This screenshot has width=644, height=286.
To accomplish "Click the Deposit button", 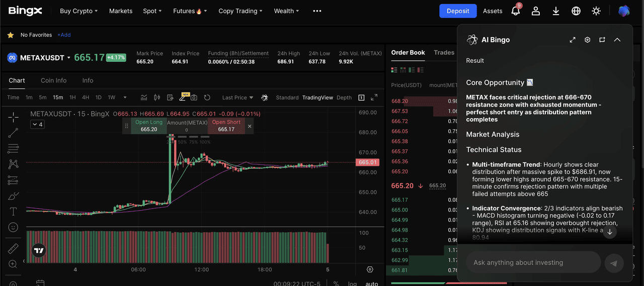I will tap(457, 11).
